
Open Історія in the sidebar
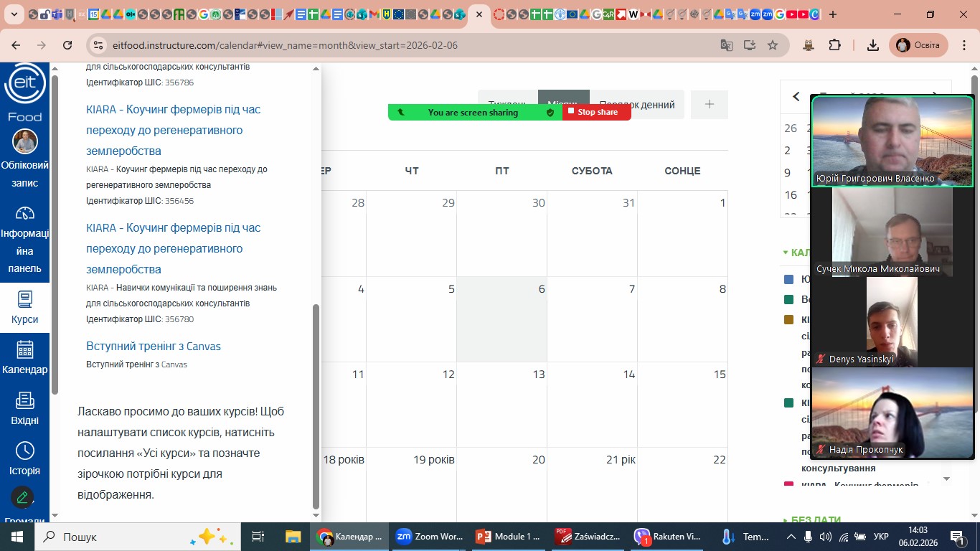pos(25,459)
